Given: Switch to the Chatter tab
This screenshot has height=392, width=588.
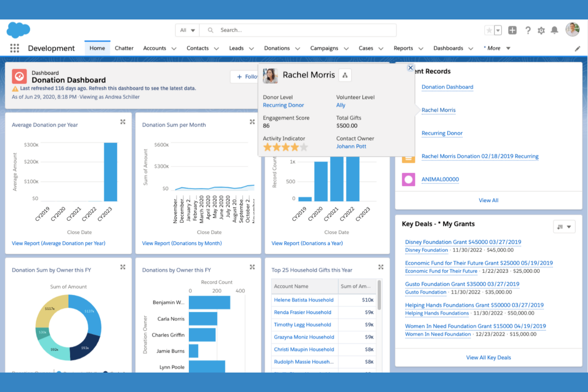Looking at the screenshot, I should tap(124, 48).
